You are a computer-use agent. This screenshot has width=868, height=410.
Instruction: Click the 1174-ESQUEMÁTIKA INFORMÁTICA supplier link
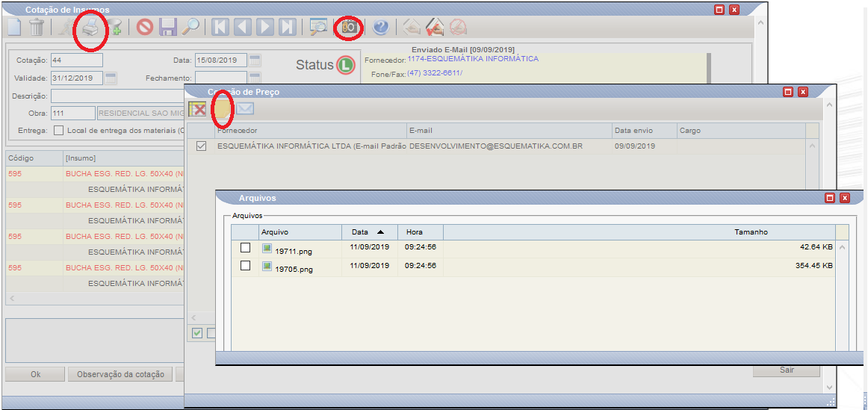pos(473,59)
